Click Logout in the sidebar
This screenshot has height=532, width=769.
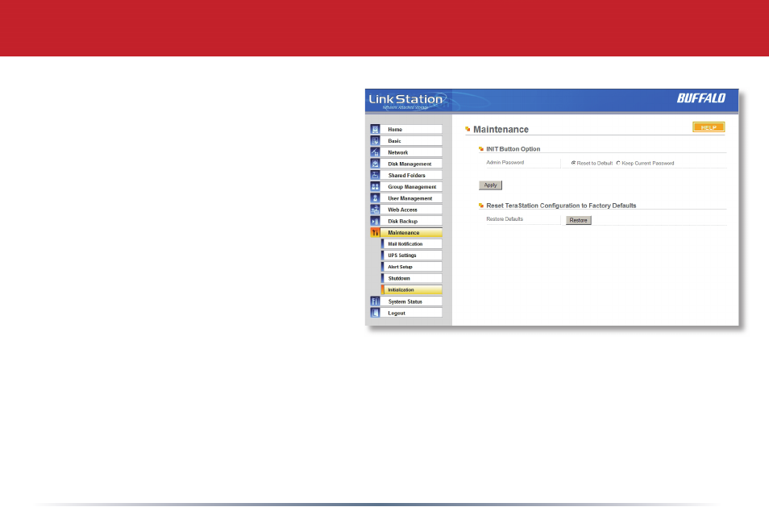411,313
